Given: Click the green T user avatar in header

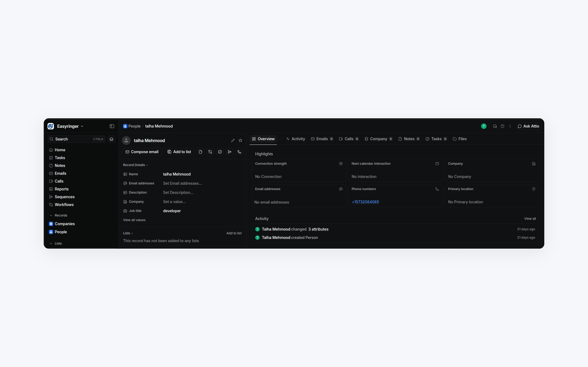Looking at the screenshot, I should (x=484, y=126).
